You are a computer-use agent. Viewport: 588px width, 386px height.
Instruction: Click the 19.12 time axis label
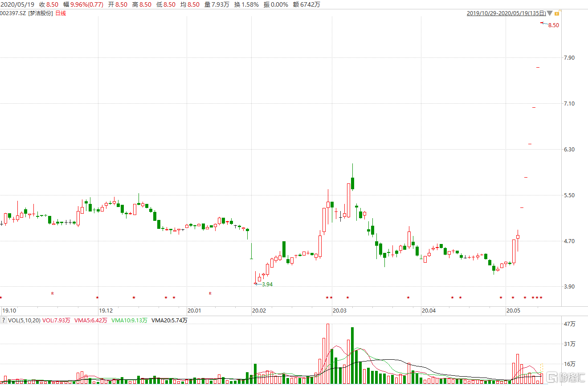coord(106,310)
